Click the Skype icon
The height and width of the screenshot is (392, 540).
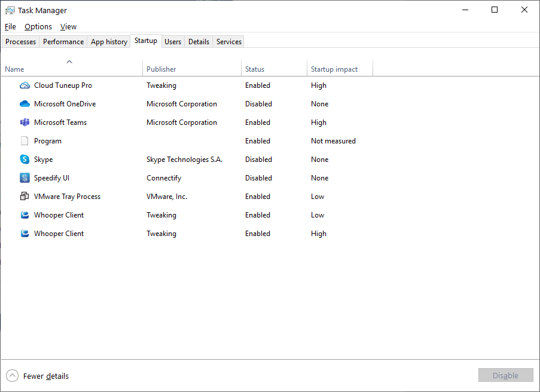coord(25,159)
